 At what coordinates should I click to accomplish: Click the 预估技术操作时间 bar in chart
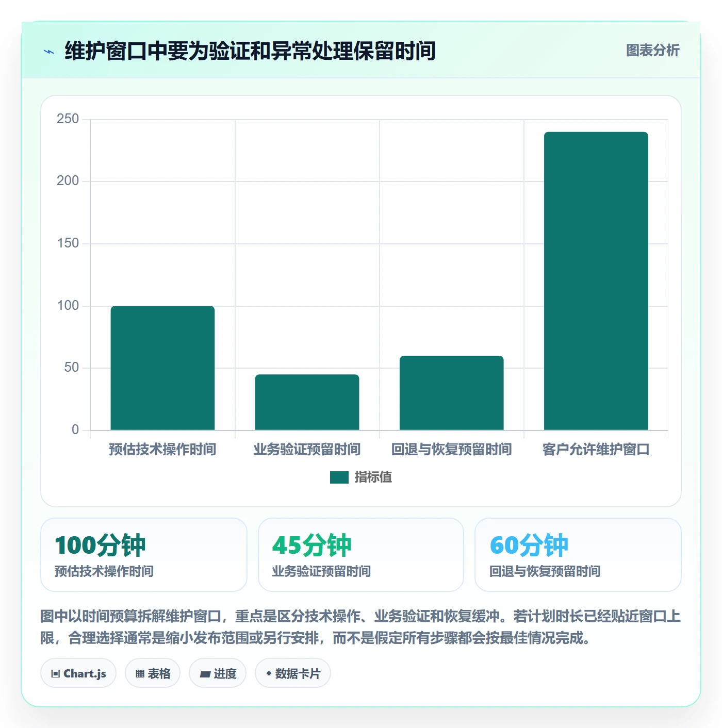pos(162,368)
